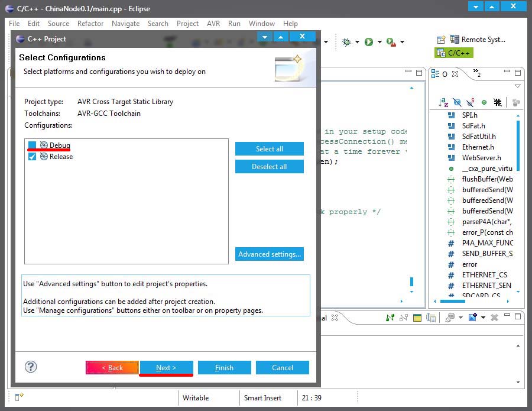Select SdFat.h in the Outline

pyautogui.click(x=473, y=125)
